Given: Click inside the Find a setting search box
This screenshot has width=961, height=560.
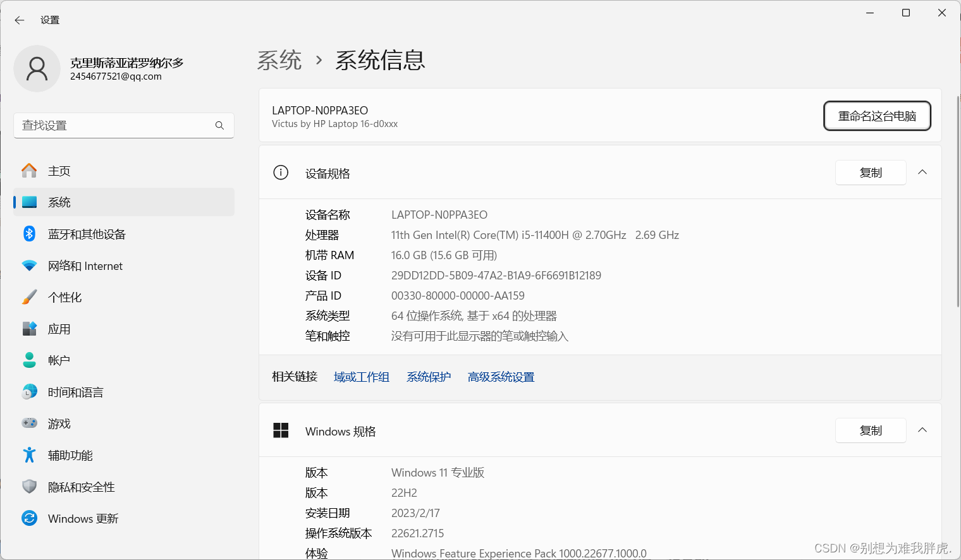Looking at the screenshot, I should tap(114, 125).
